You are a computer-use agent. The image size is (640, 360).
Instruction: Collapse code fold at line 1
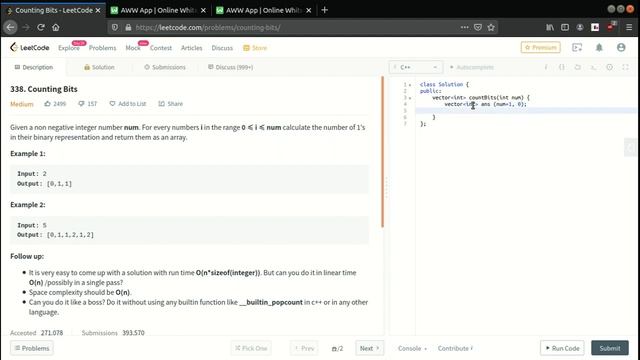(410, 85)
